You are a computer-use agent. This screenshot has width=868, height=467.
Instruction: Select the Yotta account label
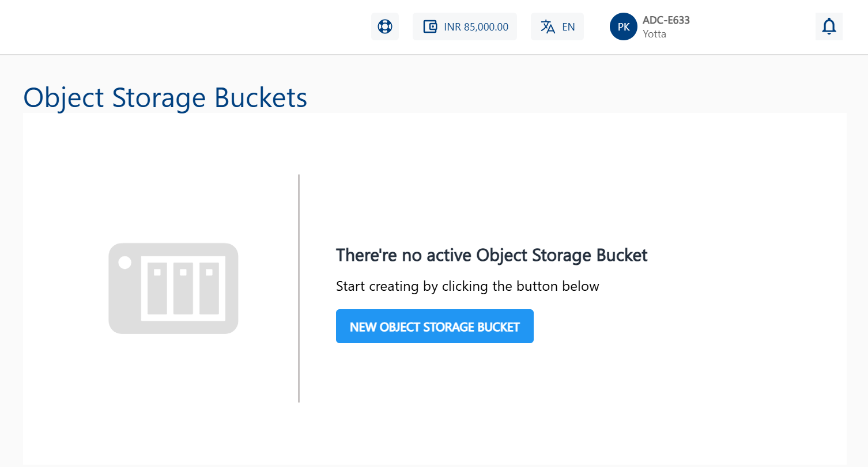pyautogui.click(x=654, y=34)
